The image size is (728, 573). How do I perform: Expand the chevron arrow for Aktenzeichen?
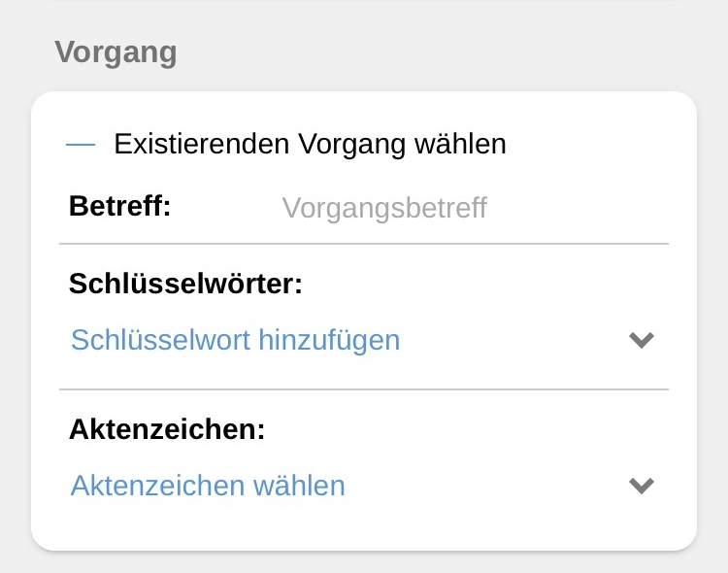pos(642,485)
